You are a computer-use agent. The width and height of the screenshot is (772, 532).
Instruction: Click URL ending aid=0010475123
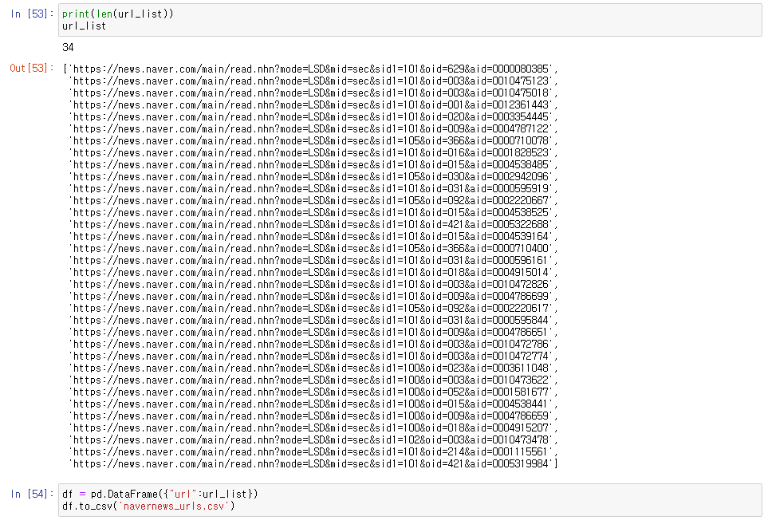pyautogui.click(x=311, y=81)
